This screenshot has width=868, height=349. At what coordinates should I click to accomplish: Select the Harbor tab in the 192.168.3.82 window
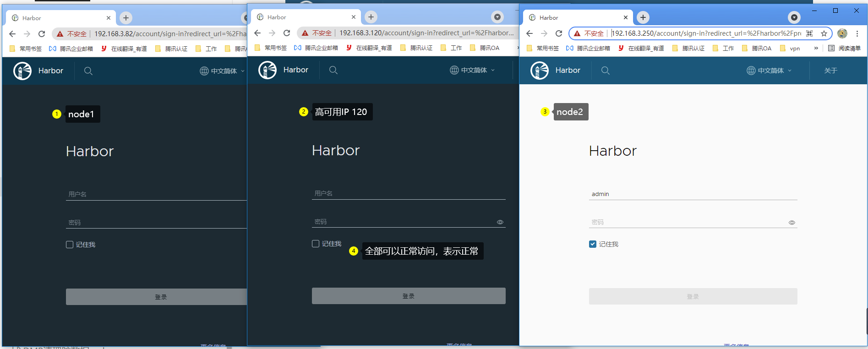tap(61, 18)
